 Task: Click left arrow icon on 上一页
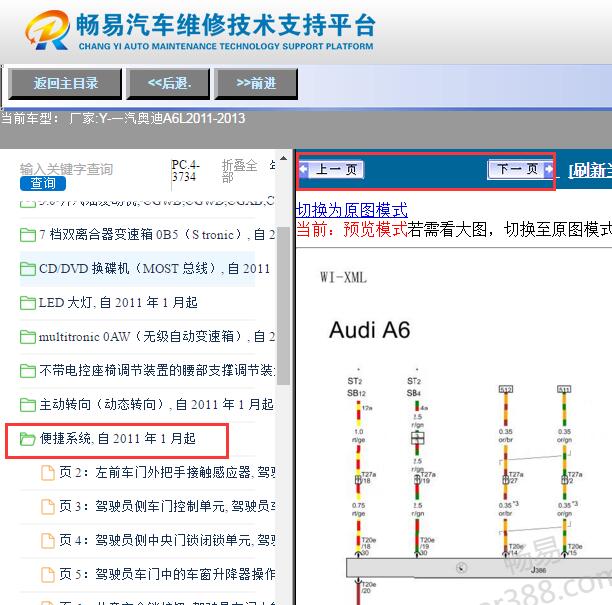click(x=304, y=170)
